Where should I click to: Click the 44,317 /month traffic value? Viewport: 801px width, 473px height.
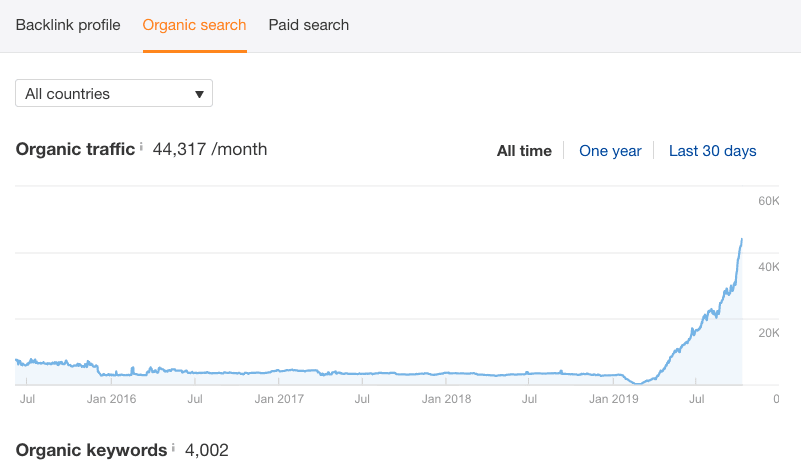pos(210,150)
